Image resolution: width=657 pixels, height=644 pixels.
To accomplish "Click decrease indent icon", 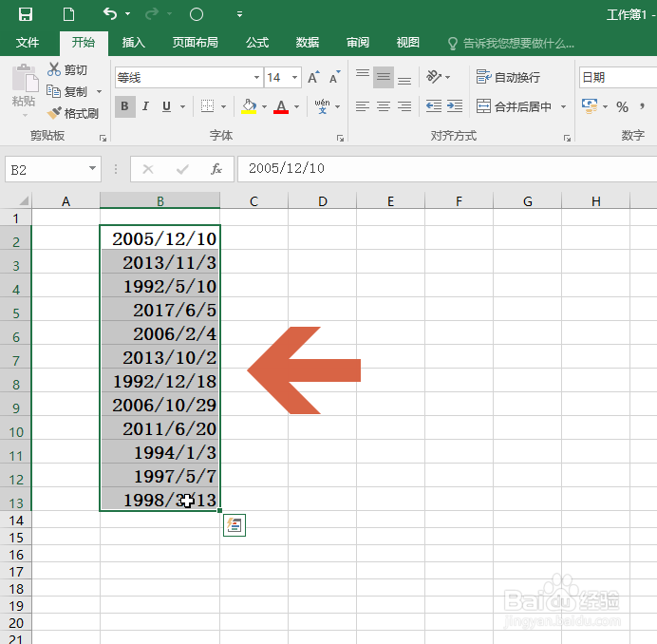I will point(434,106).
